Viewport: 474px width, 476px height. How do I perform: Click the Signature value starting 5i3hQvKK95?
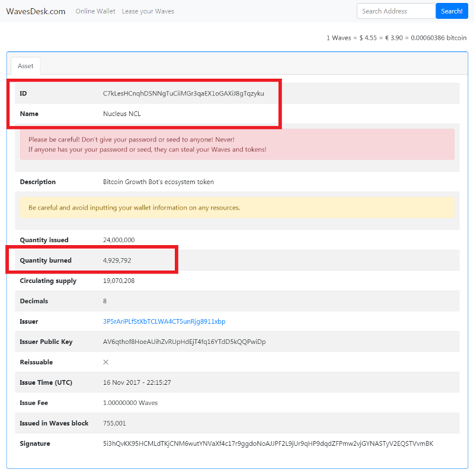[268, 443]
